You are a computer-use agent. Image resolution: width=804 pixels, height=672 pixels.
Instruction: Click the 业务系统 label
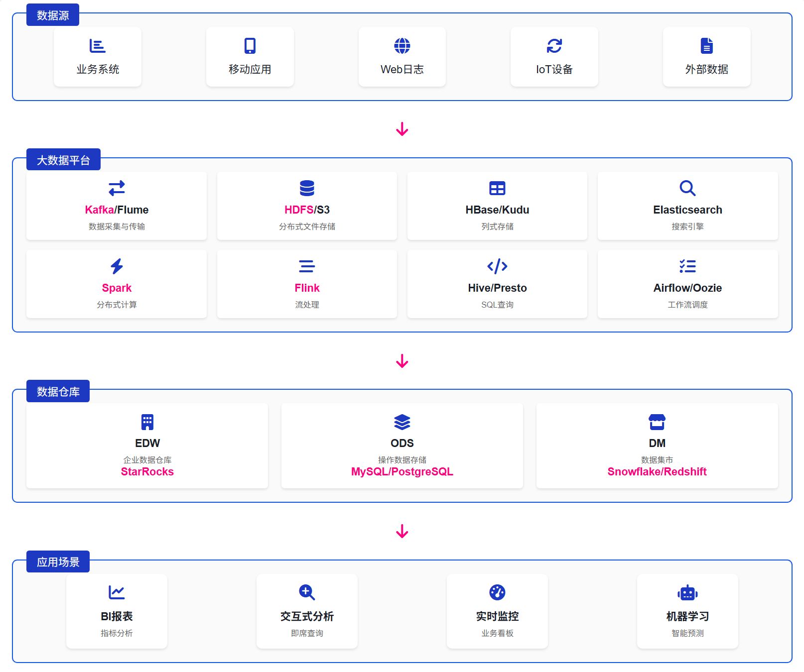[x=98, y=69]
